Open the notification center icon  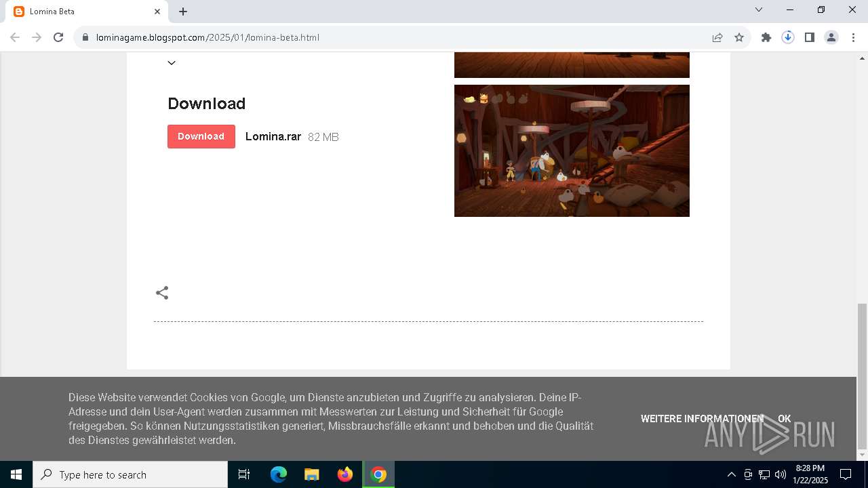click(846, 474)
